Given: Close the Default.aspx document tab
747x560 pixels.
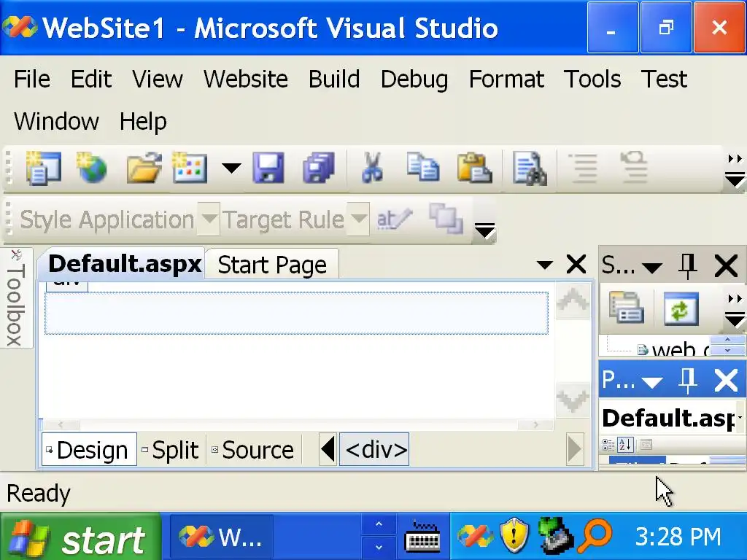Looking at the screenshot, I should [x=576, y=264].
